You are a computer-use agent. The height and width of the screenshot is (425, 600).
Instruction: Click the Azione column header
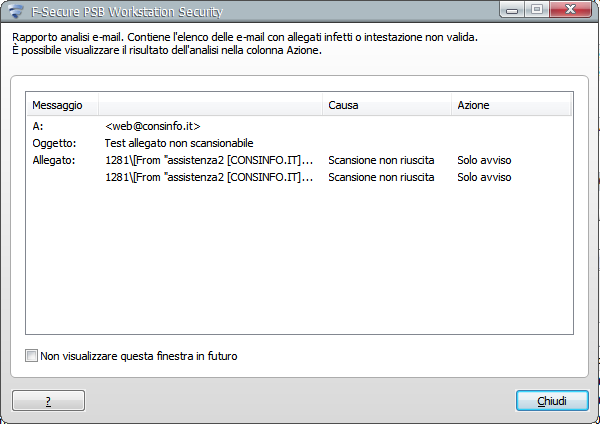pyautogui.click(x=510, y=105)
